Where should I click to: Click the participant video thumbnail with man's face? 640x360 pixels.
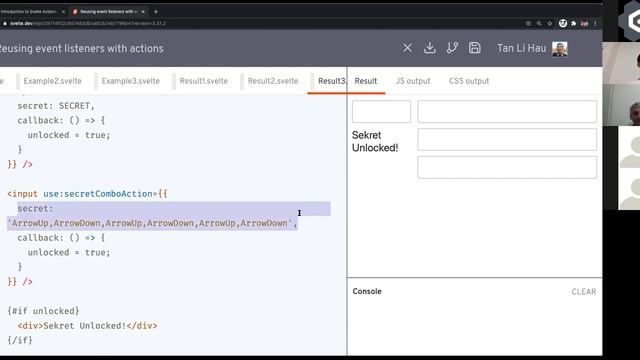click(x=621, y=105)
